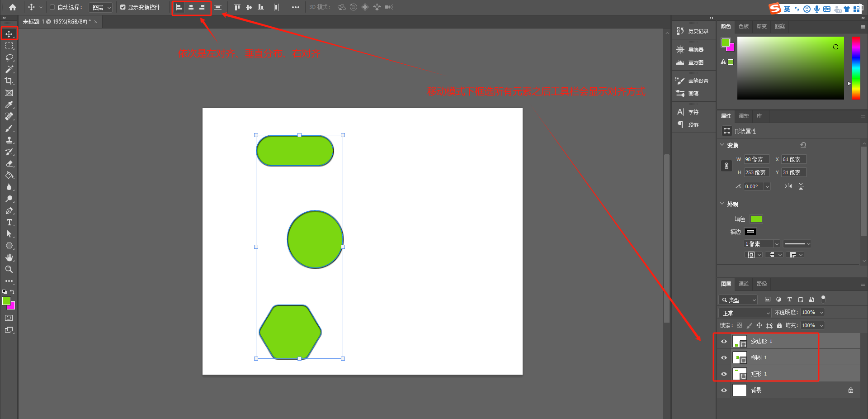The width and height of the screenshot is (868, 419).
Task: Select the Paint Bucket tool
Action: point(9,175)
